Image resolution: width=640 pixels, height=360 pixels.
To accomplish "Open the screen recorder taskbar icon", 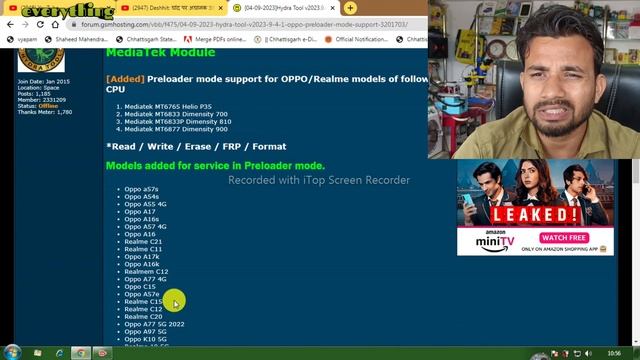I will [102, 353].
